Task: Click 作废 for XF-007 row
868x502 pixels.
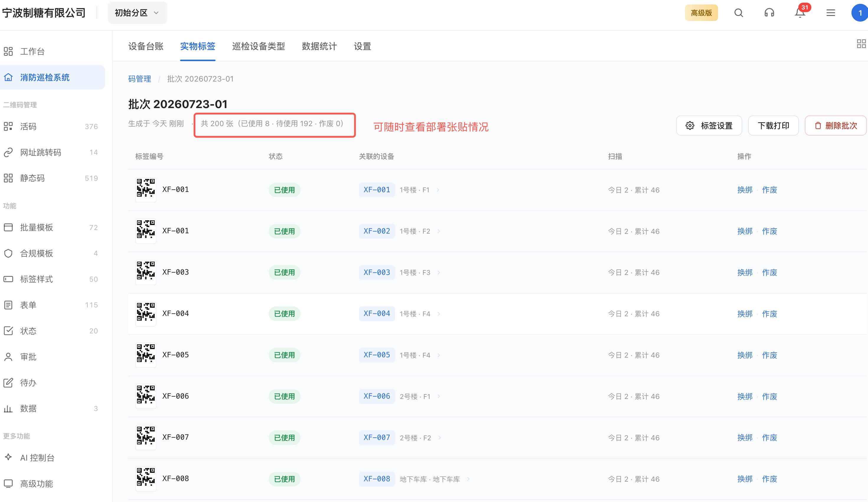Action: (x=769, y=438)
